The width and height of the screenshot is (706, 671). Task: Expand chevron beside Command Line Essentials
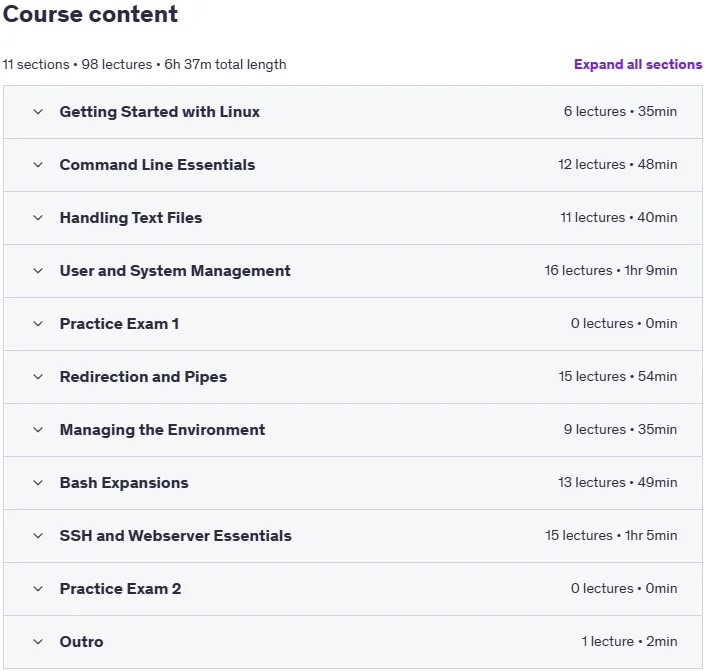tap(38, 165)
